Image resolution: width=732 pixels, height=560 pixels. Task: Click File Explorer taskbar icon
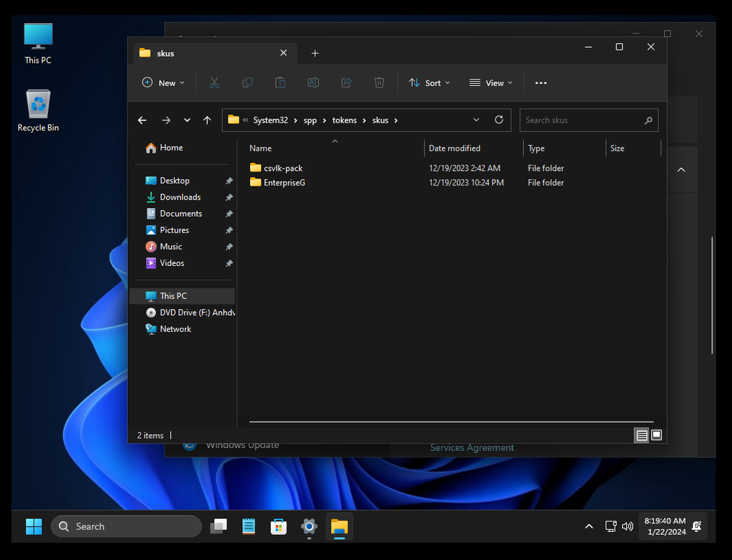(x=340, y=526)
